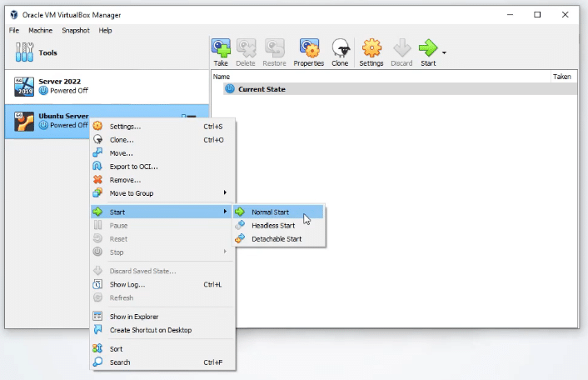
Task: Select the Server 2022 virtual machine
Action: tap(62, 86)
